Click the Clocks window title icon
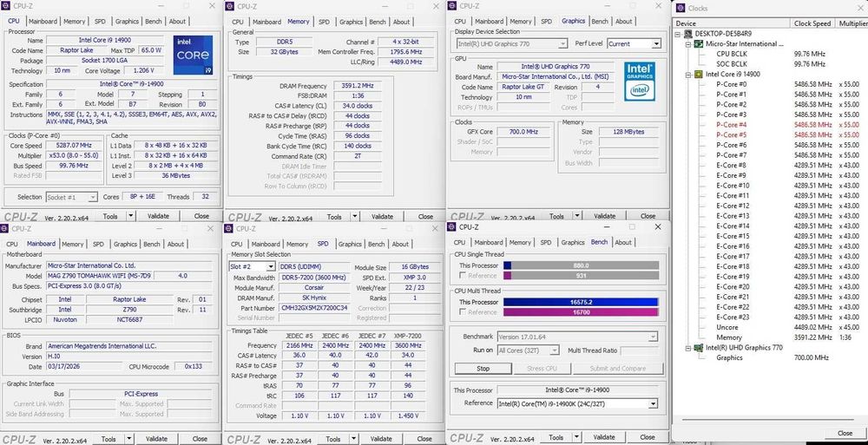The image size is (868, 445). coord(681,9)
